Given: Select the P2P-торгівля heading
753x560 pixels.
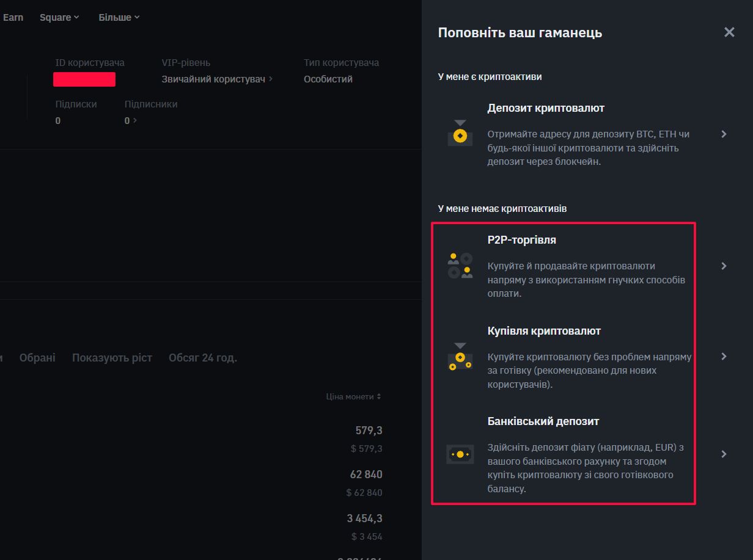Looking at the screenshot, I should click(522, 240).
